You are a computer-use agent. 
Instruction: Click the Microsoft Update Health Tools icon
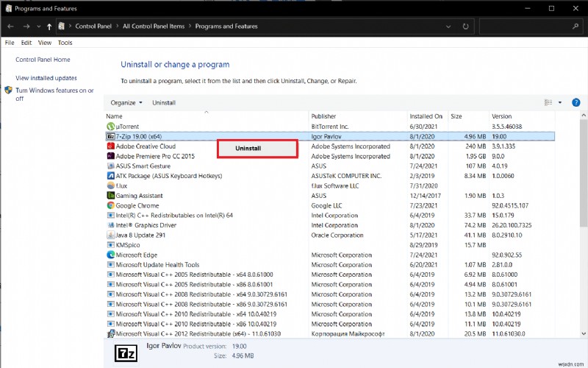111,265
